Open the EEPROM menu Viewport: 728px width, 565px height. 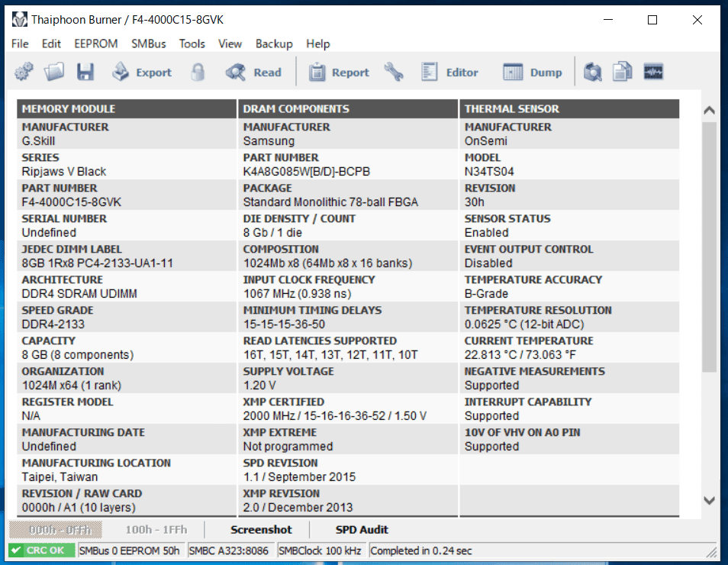(x=96, y=44)
